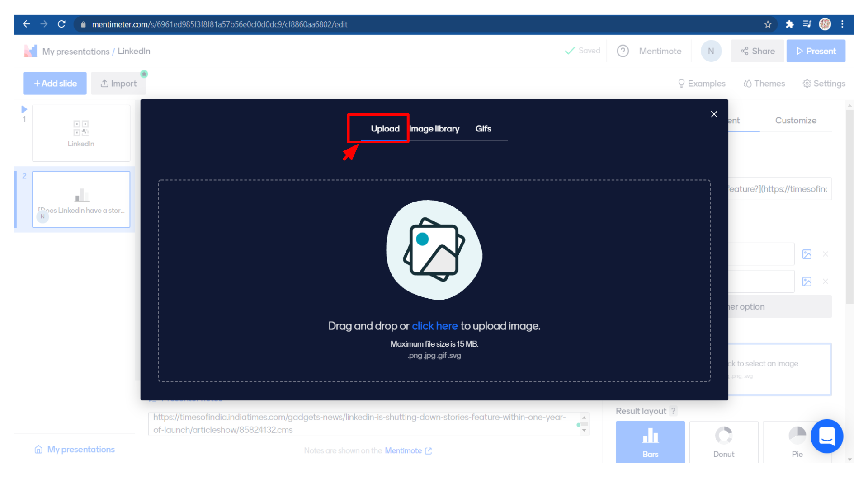Switch to the Gifs tab

pos(483,129)
